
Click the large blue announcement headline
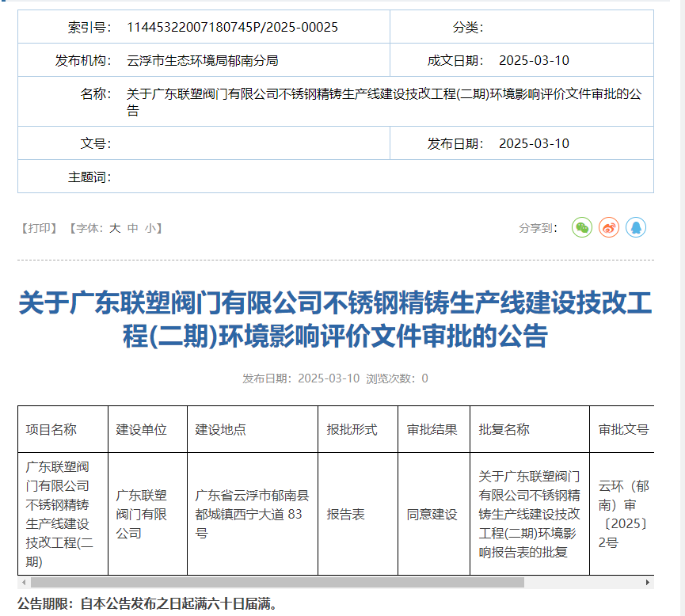(336, 319)
